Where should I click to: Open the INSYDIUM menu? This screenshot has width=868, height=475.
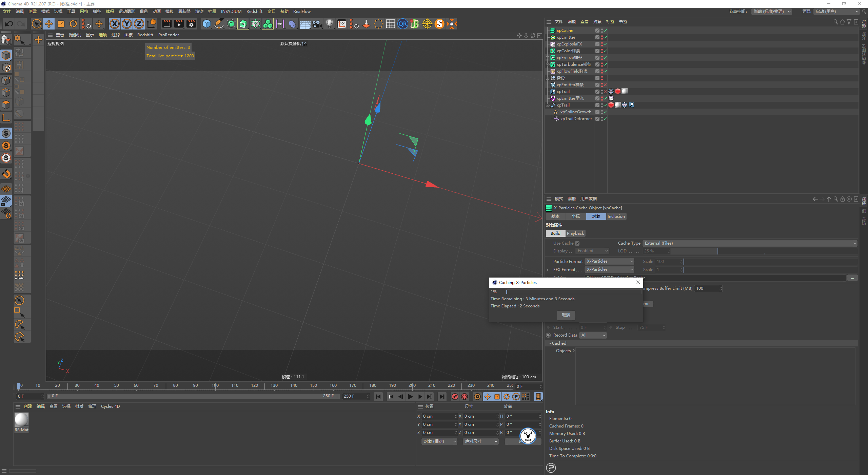click(231, 11)
